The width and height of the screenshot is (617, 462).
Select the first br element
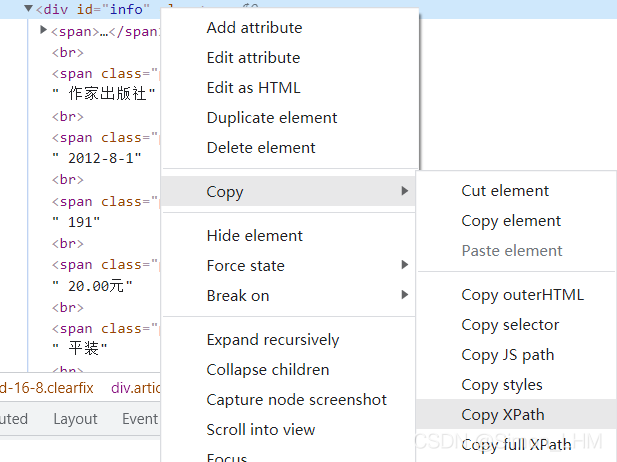point(68,52)
